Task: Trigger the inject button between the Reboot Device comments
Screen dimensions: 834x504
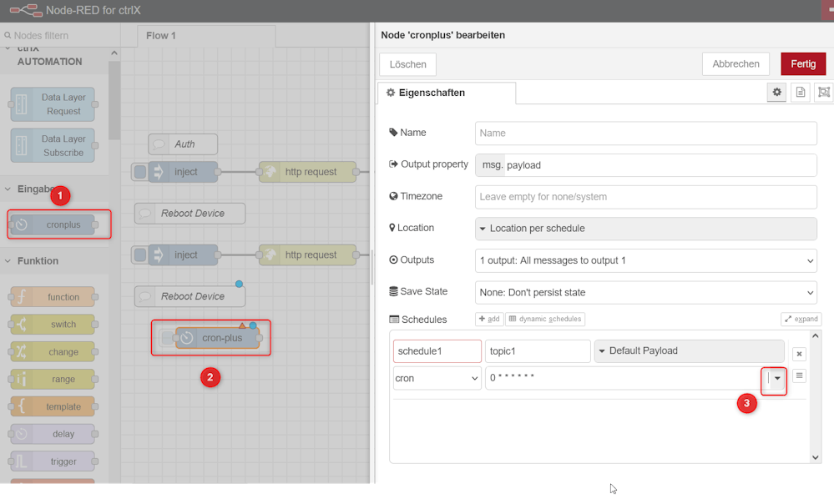Action: [x=140, y=255]
